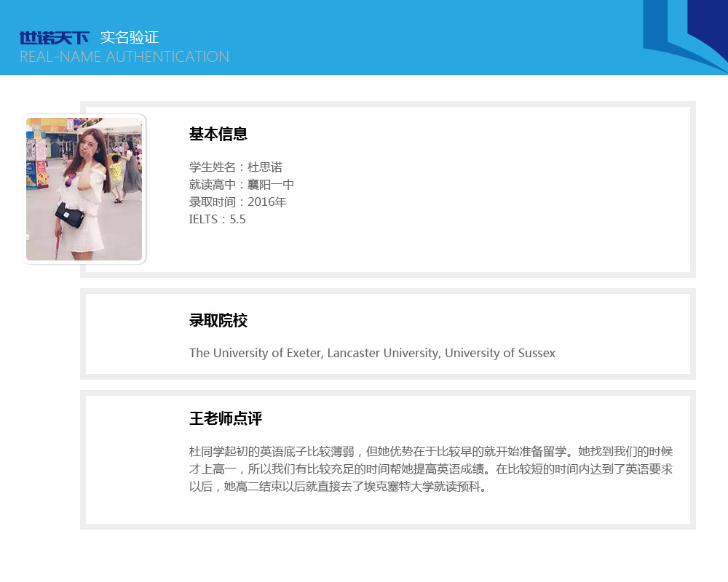Click the comment line starting with 杜同学起初

click(431, 452)
